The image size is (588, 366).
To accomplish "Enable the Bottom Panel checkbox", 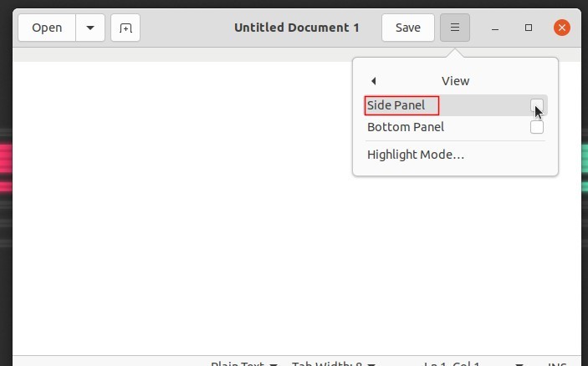I will [536, 127].
